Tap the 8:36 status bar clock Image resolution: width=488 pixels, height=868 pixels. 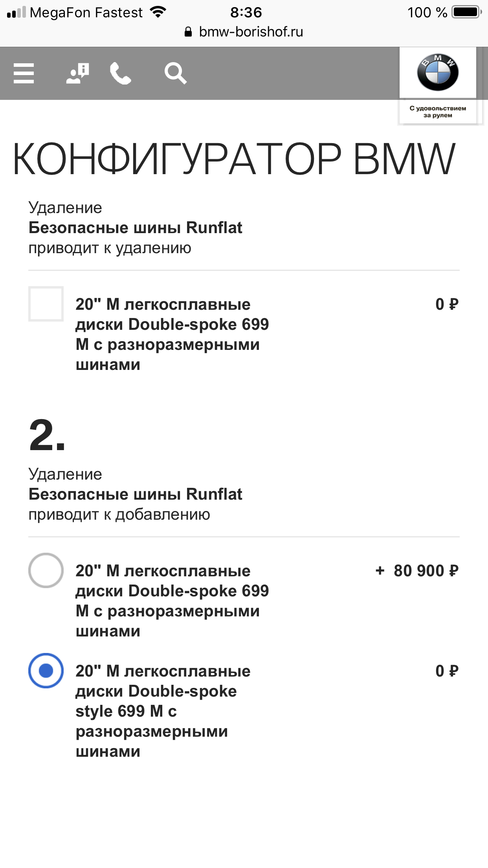(x=246, y=13)
